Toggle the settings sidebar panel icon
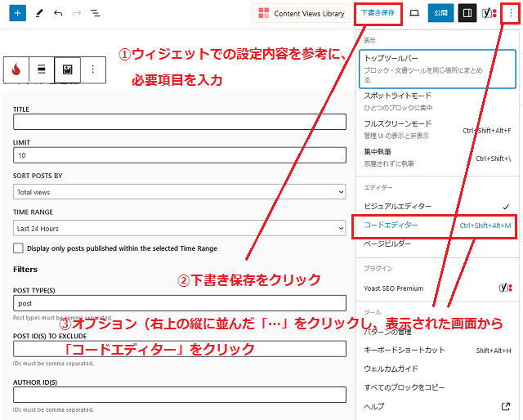 (467, 13)
